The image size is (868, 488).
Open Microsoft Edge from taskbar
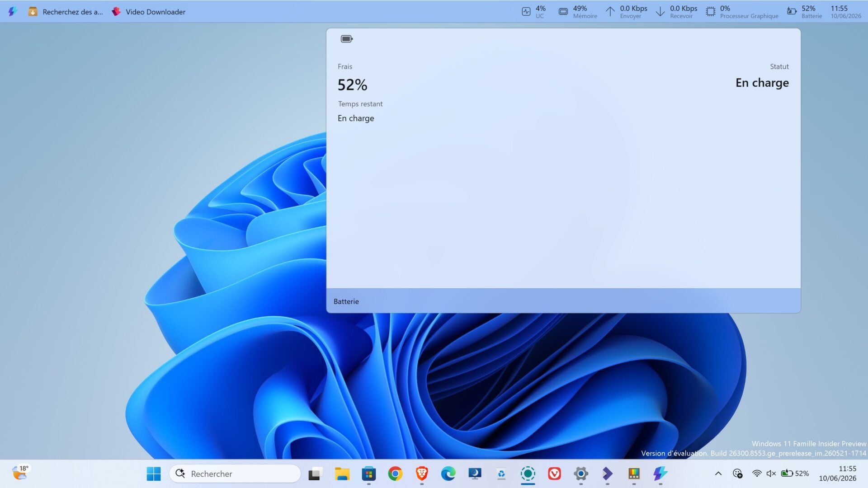tap(448, 474)
